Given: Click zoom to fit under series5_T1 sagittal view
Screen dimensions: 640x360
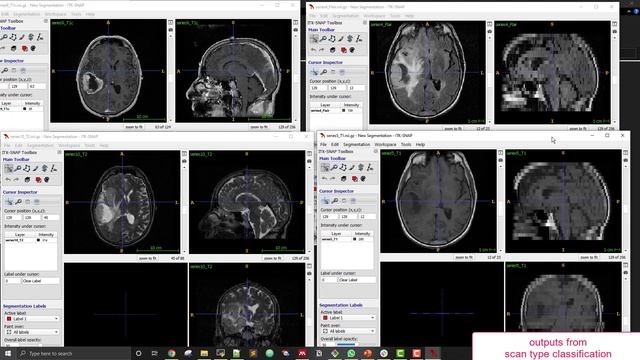Looking at the screenshot, I should coord(589,258).
